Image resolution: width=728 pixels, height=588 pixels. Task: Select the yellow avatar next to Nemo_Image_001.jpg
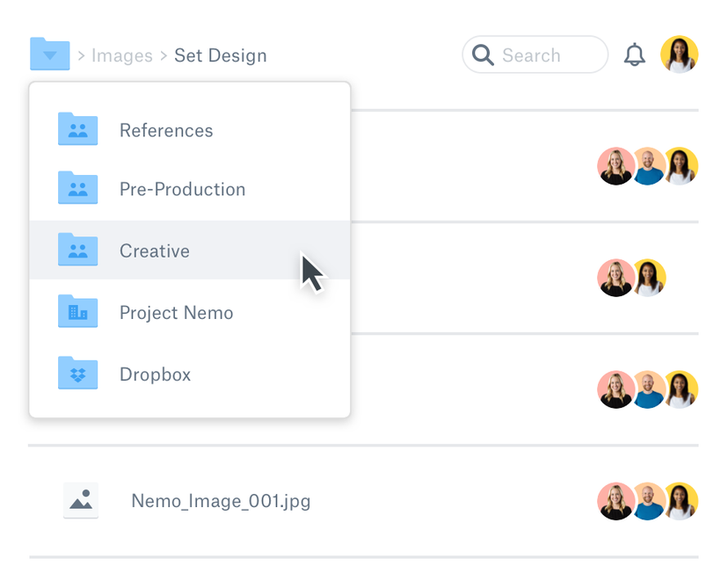coord(680,501)
